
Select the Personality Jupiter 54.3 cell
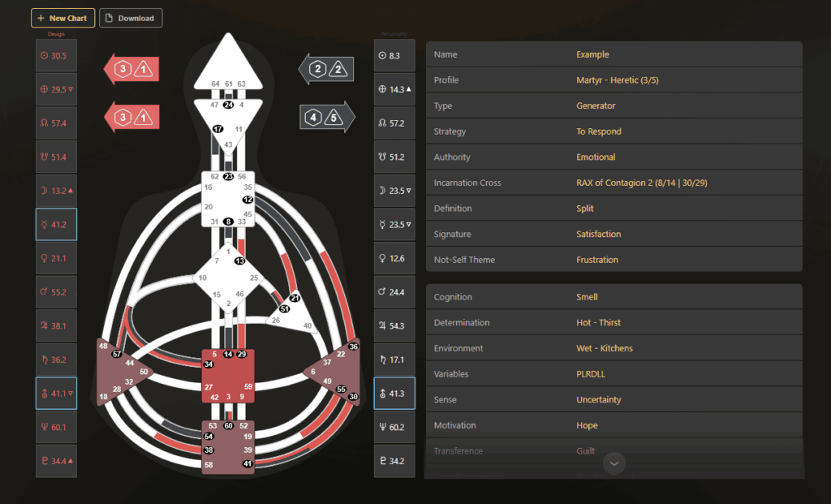click(394, 326)
